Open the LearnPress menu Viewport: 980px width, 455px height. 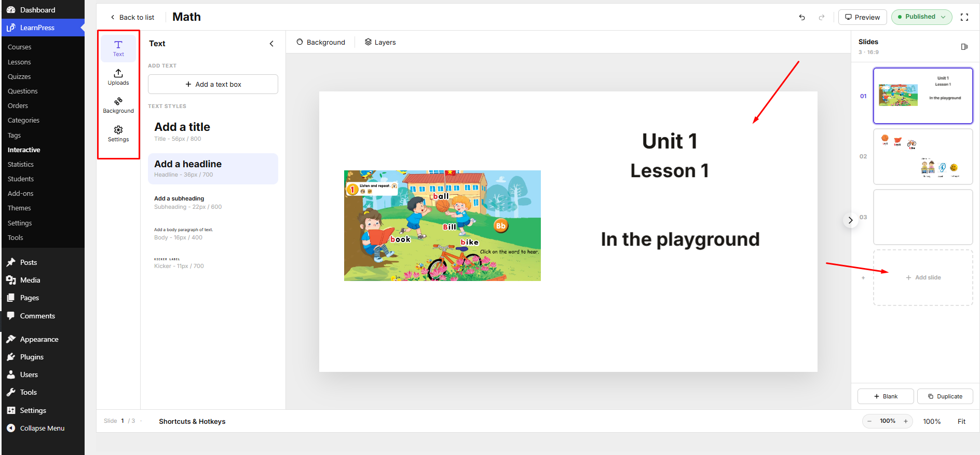point(43,28)
